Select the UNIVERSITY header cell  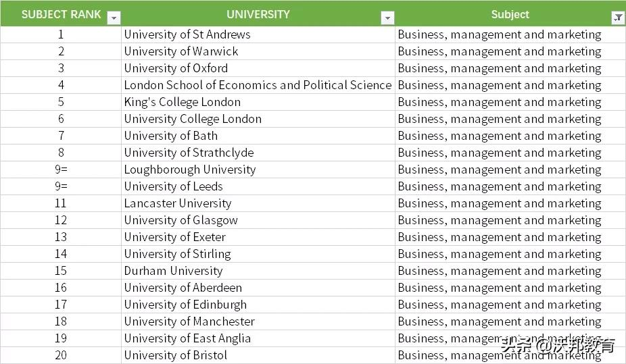258,14
